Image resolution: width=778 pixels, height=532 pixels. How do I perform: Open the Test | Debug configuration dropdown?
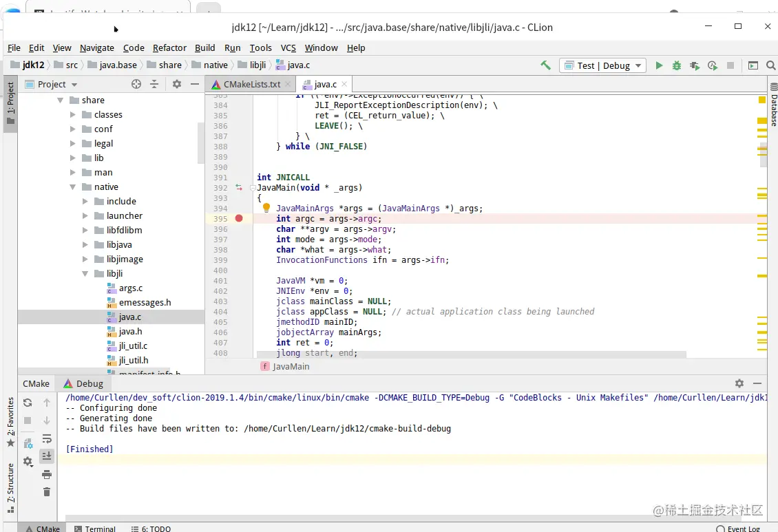603,65
